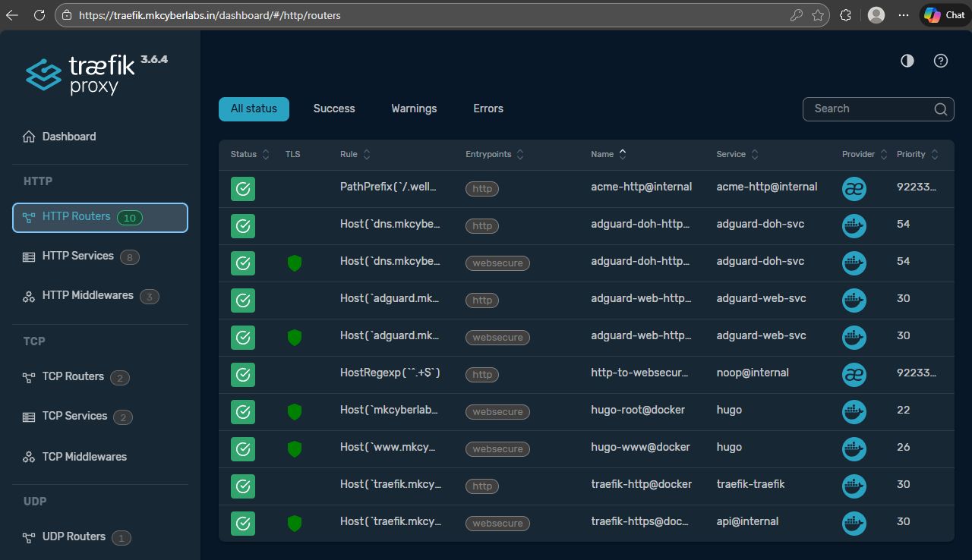This screenshot has width=972, height=560.
Task: Bookmark page with the star icon
Action: click(x=818, y=15)
